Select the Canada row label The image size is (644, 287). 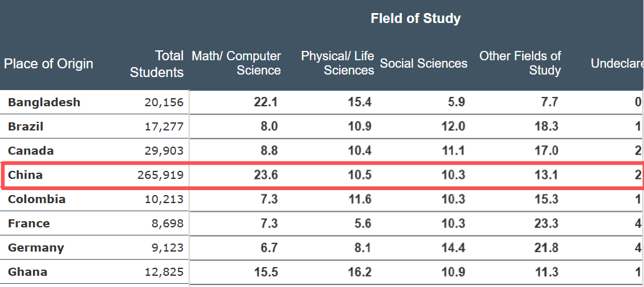pos(30,151)
